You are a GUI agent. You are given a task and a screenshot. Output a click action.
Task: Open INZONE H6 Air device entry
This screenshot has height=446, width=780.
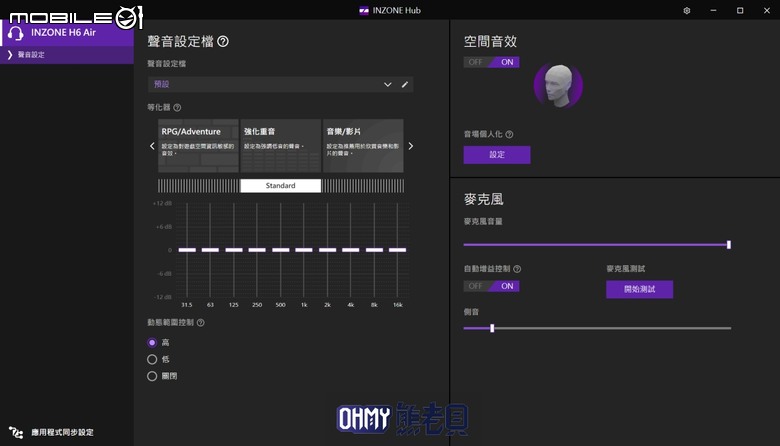tap(67, 33)
